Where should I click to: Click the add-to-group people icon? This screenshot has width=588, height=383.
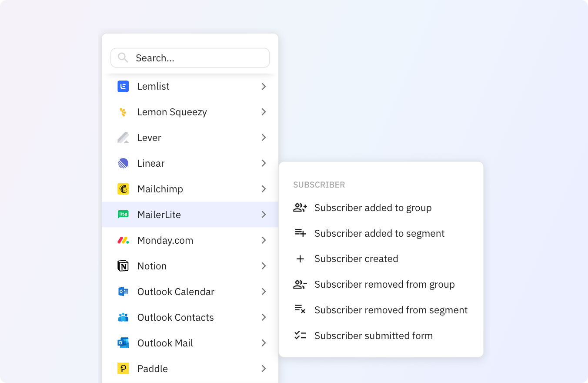point(300,208)
